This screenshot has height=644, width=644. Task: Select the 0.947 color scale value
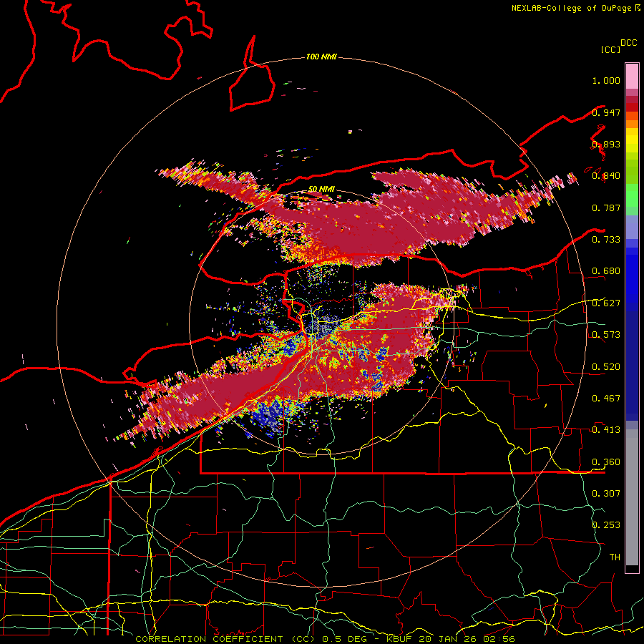click(606, 112)
